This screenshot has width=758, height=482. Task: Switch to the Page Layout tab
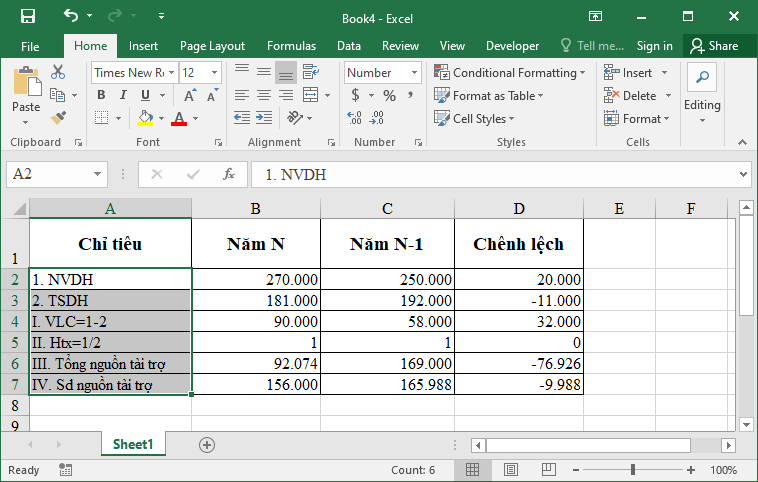coord(212,46)
